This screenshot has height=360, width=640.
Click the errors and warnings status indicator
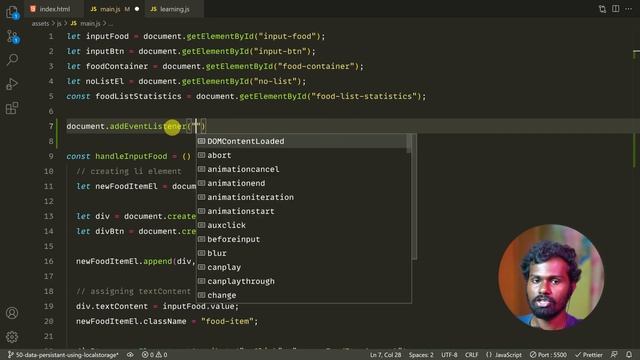[154, 355]
